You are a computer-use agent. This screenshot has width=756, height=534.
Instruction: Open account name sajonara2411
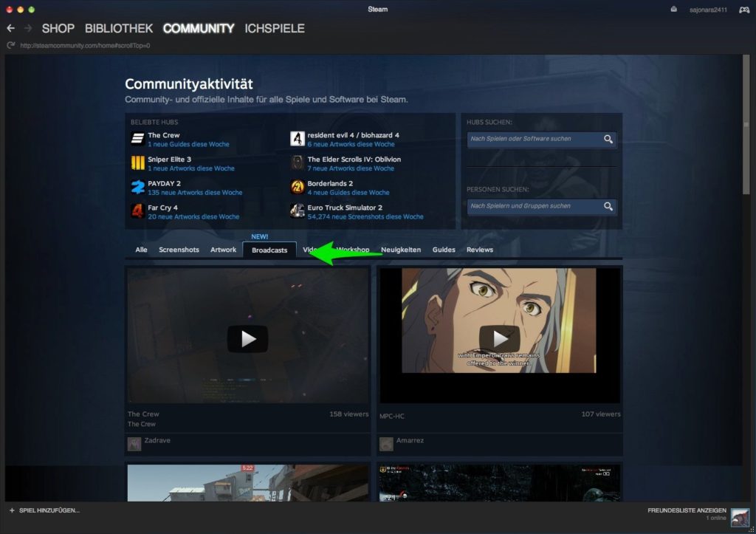point(708,10)
